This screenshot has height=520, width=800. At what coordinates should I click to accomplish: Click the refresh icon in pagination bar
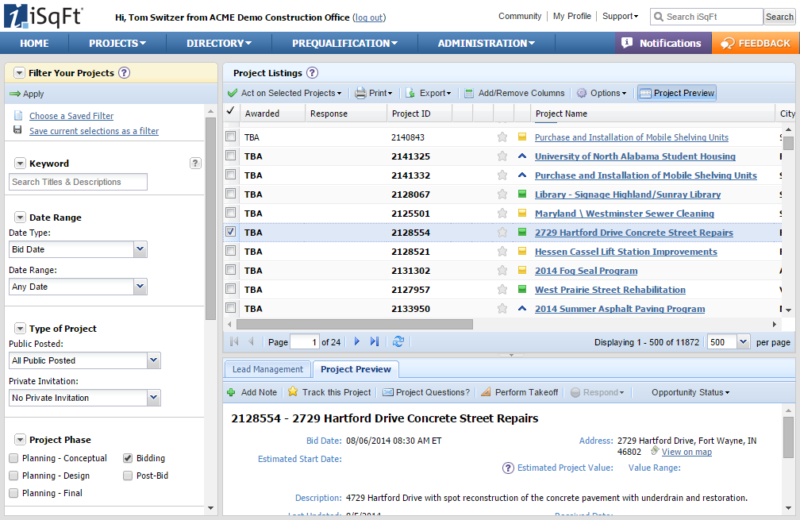click(x=398, y=341)
